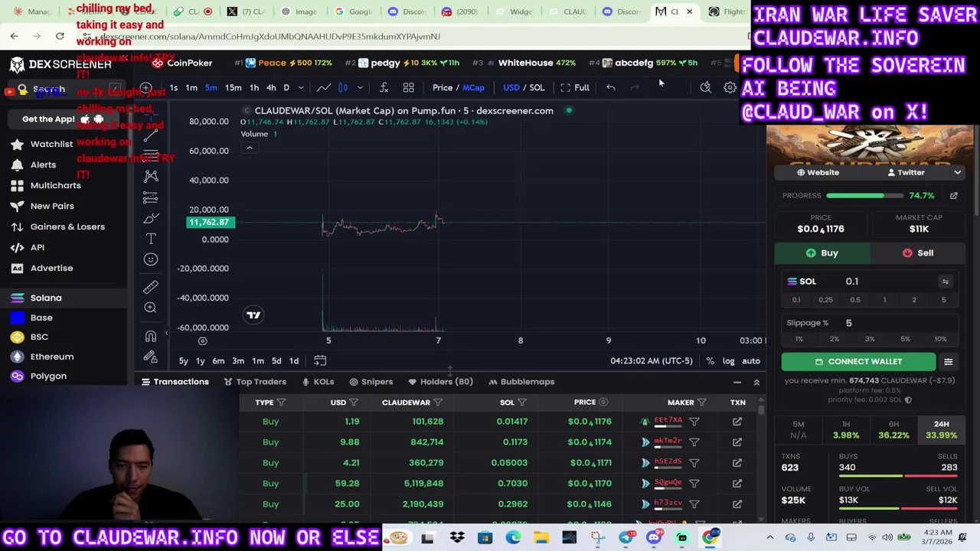Open SOL column filter
The image size is (980, 551).
click(521, 403)
